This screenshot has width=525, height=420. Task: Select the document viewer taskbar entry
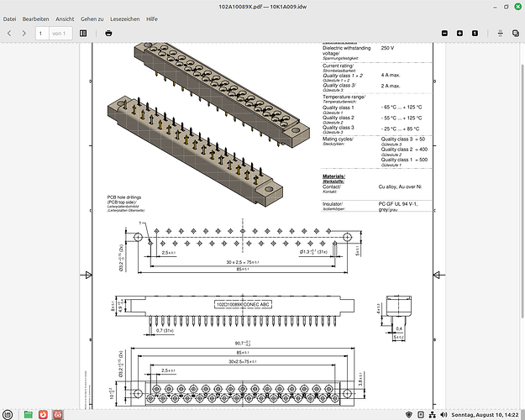(58, 415)
